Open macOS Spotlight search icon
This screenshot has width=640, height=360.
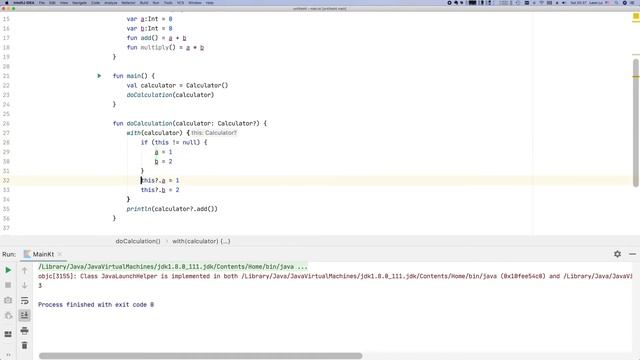pos(616,3)
